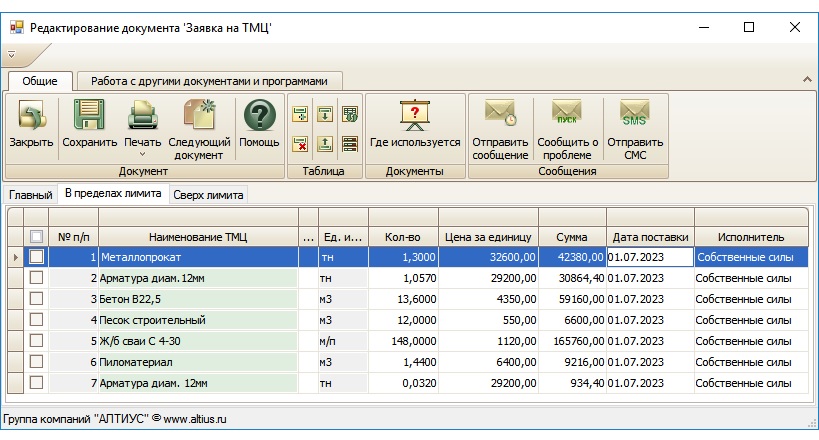Viewport: 819px width, 440px height.
Task: Open the Где используется presentation icon
Action: tap(415, 115)
